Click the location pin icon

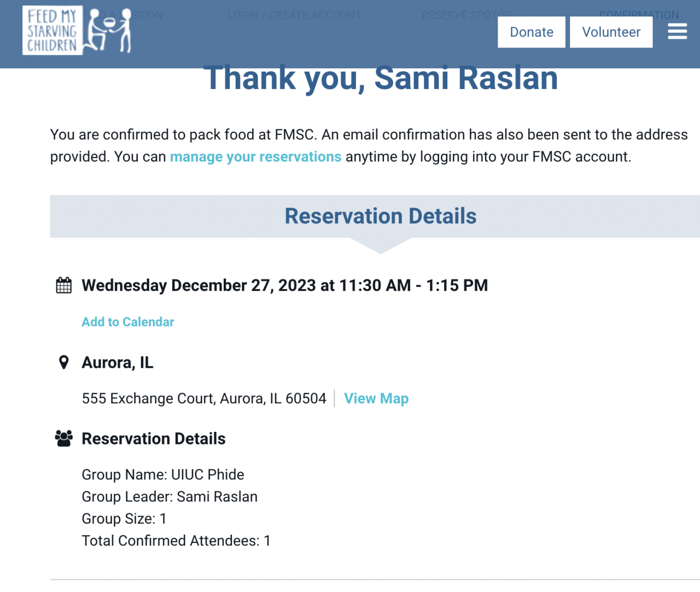coord(64,362)
